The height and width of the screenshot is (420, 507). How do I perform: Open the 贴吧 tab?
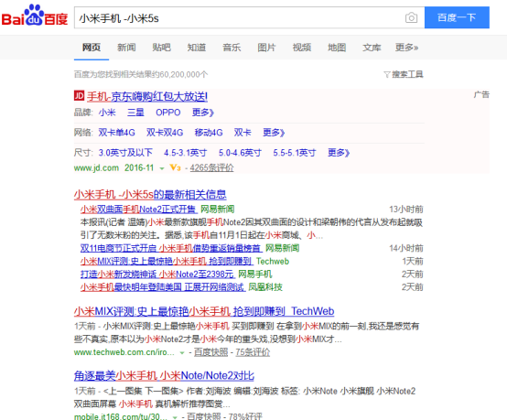[161, 48]
